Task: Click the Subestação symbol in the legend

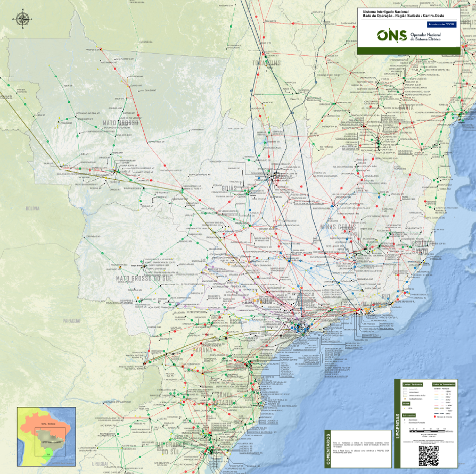Action: (x=405, y=420)
